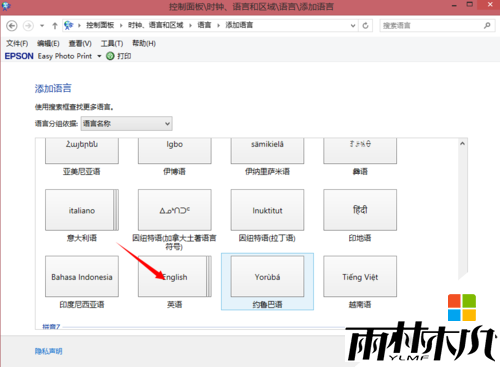Select the Inuktitut 拉丁语 tile
The height and width of the screenshot is (367, 500).
click(267, 216)
